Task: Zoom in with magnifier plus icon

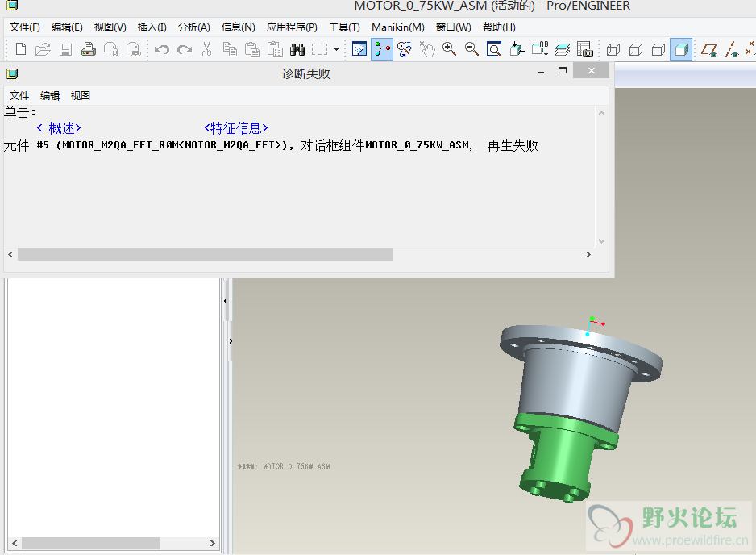Action: pos(450,49)
